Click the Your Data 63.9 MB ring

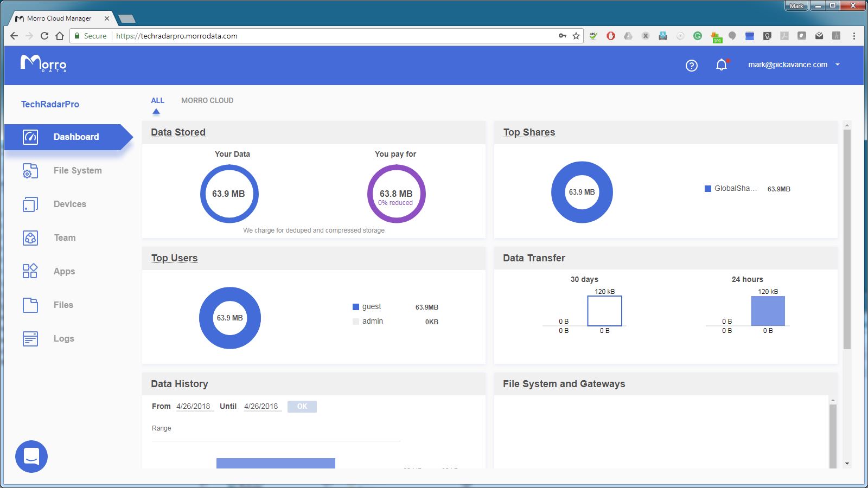tap(229, 194)
